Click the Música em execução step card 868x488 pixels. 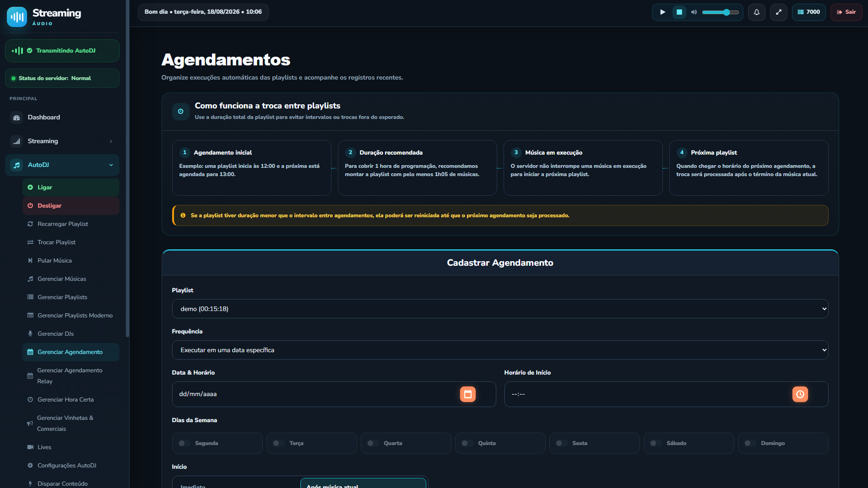click(583, 168)
